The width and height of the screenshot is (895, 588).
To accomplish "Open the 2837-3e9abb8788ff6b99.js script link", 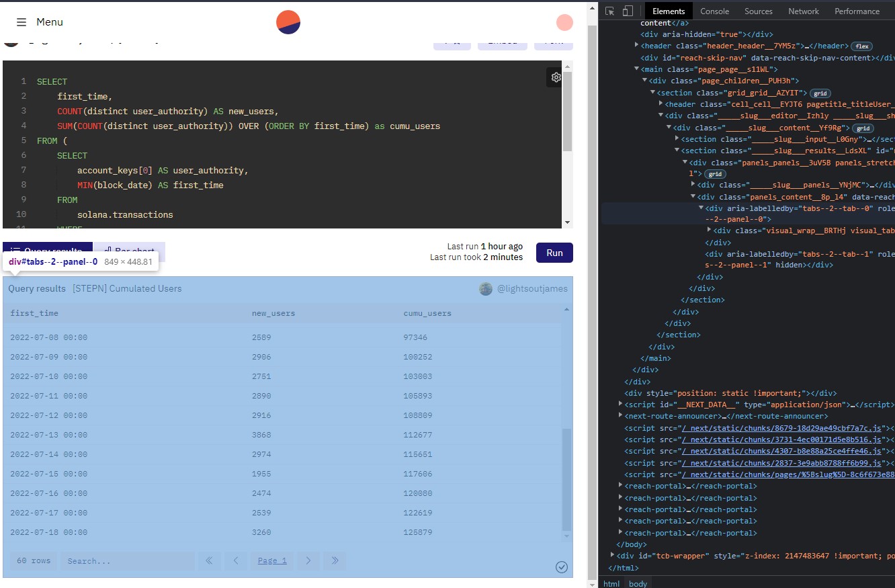I will coord(781,463).
